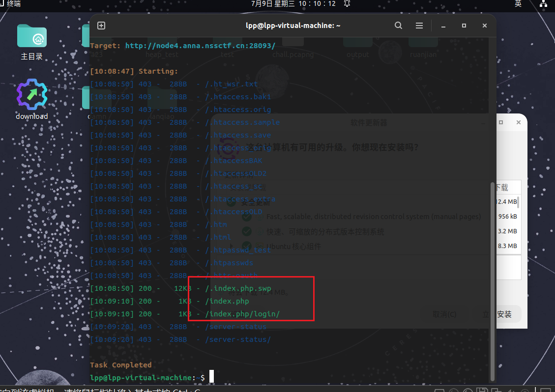The height and width of the screenshot is (392, 555).
Task: Click the notification bell in top bar
Action: tap(347, 4)
